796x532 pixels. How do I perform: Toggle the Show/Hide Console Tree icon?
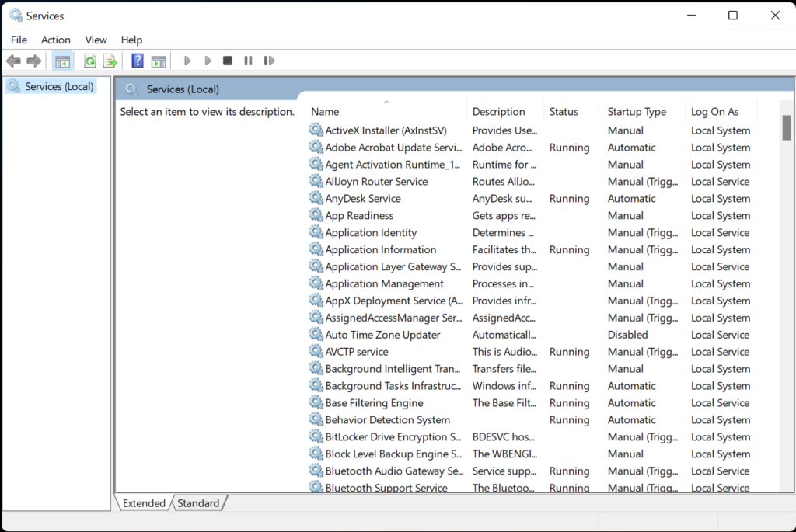(62, 61)
